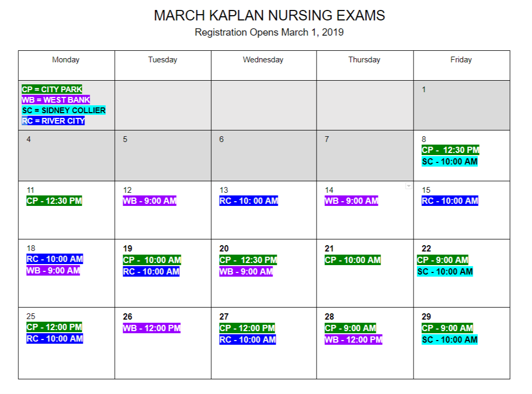The image size is (532, 394).
Task: Click the SC = SIDNEY COLLIER legend entry
Action: pos(63,111)
